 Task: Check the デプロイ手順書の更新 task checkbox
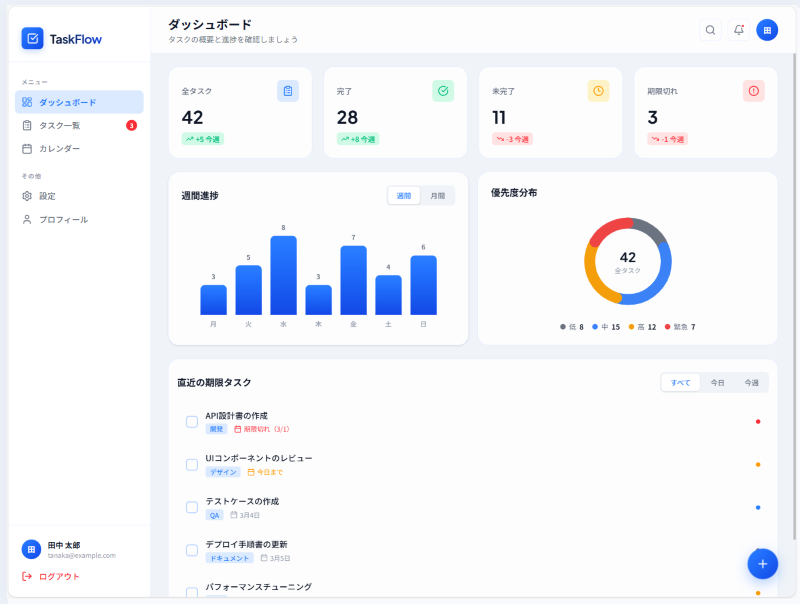pos(192,550)
